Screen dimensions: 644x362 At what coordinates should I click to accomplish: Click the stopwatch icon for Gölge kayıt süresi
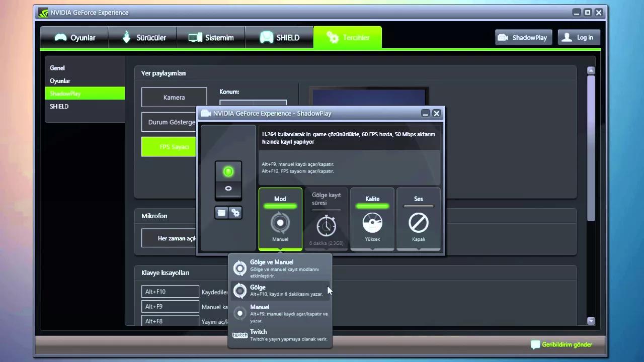click(x=326, y=225)
